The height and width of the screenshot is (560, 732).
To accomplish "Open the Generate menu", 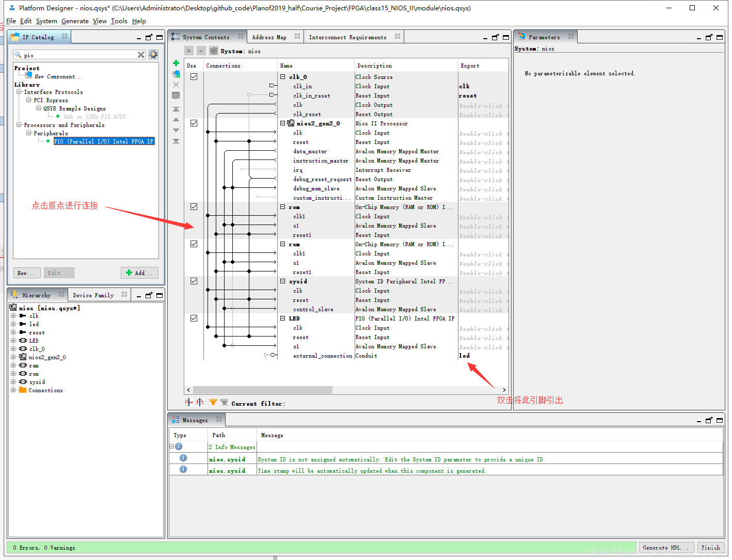I will [75, 21].
